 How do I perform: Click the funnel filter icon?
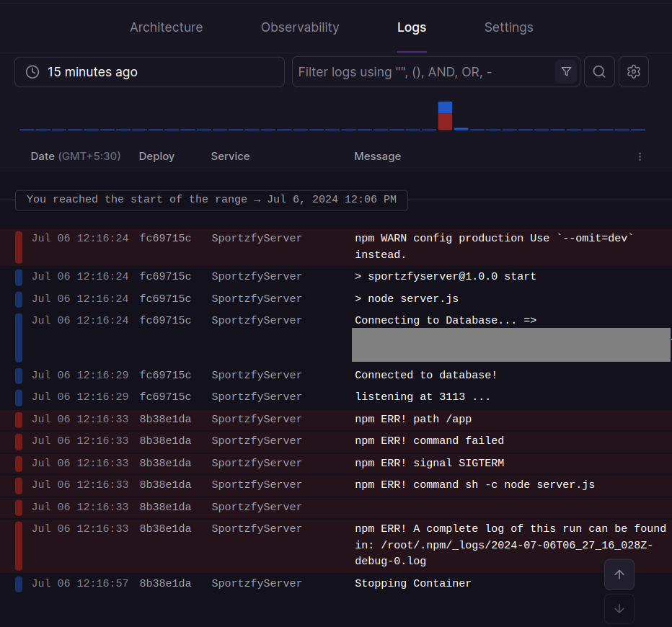pyautogui.click(x=566, y=71)
